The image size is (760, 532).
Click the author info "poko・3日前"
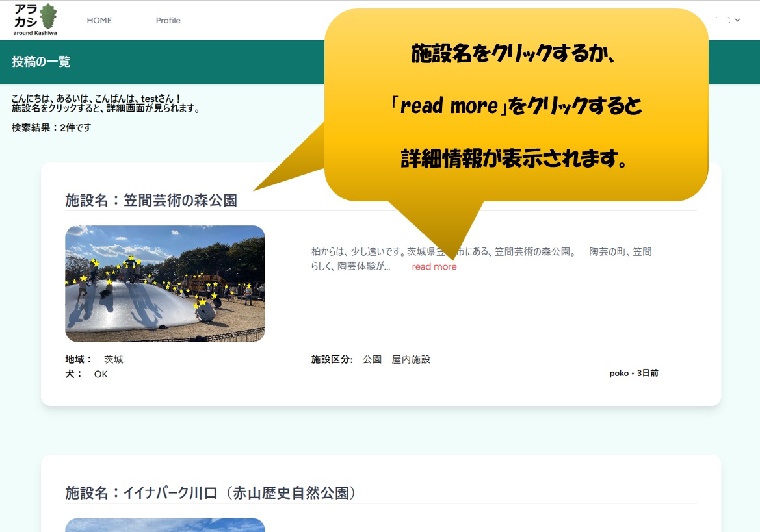coord(633,374)
